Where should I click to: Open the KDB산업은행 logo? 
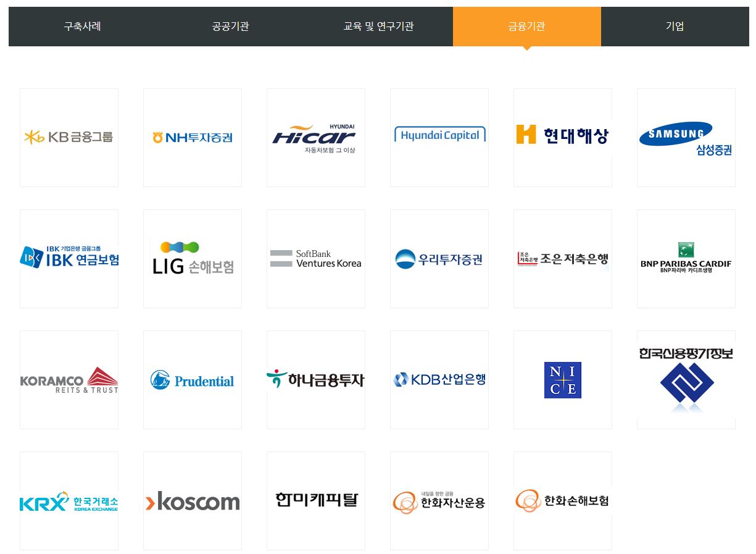click(439, 379)
